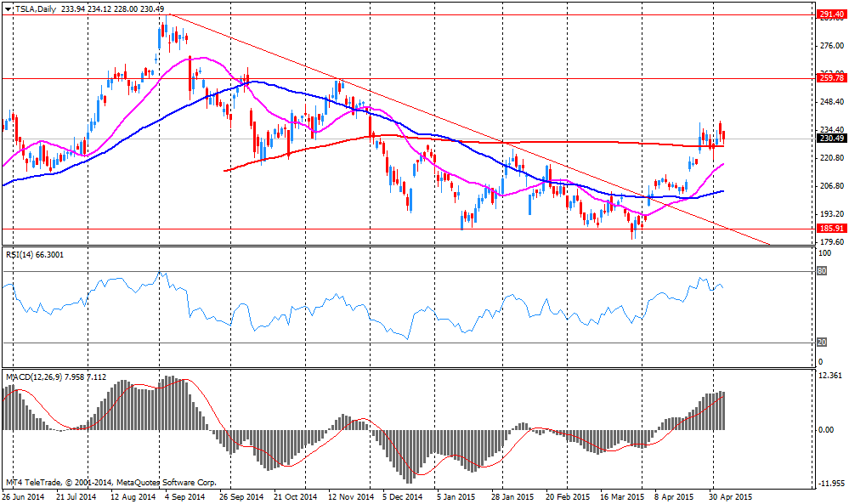
Task: Click the 26 Jun 2014 date label
Action: 23,496
